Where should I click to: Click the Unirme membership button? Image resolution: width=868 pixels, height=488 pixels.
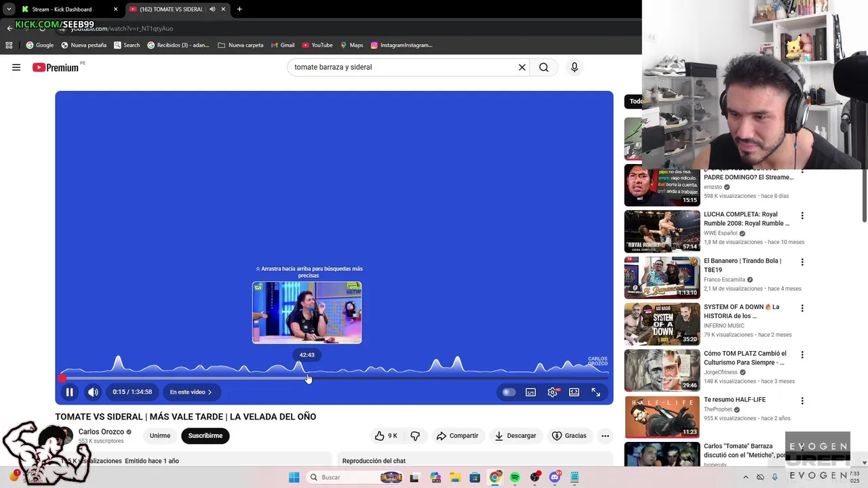click(x=160, y=436)
